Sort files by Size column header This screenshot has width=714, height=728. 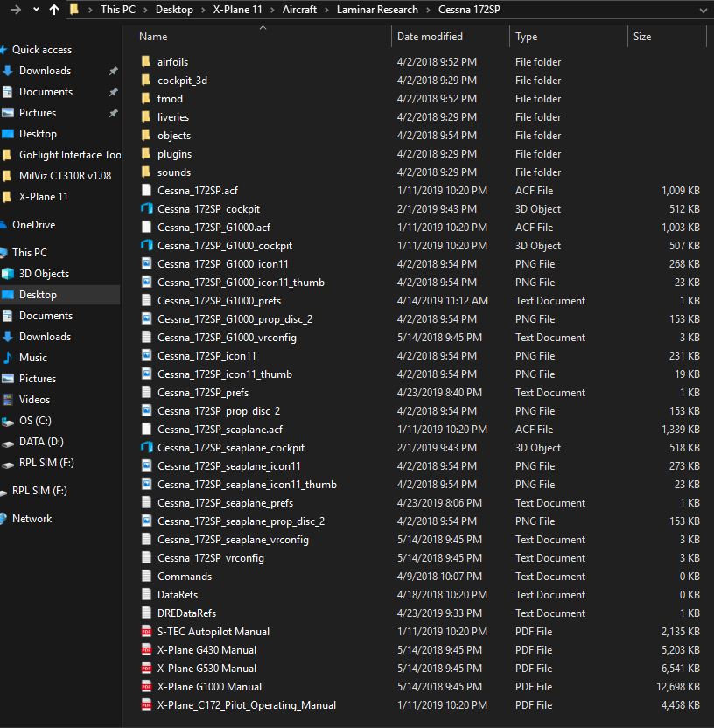[642, 37]
